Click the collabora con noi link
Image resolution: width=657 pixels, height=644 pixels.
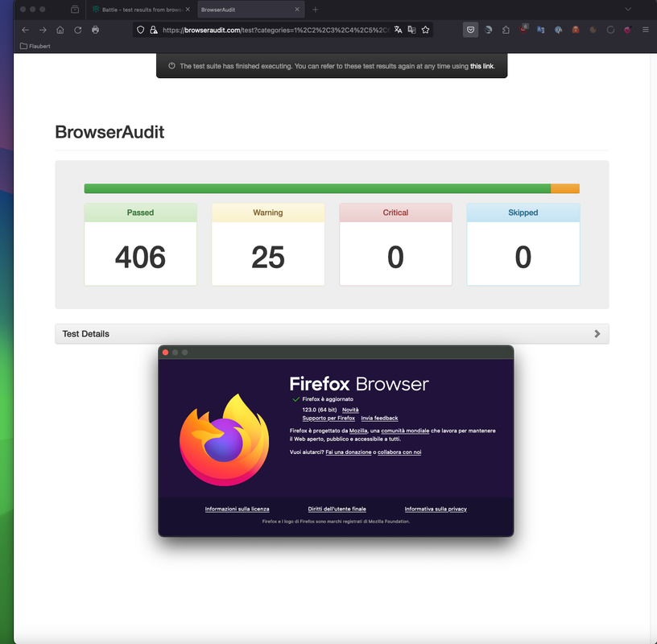(399, 452)
